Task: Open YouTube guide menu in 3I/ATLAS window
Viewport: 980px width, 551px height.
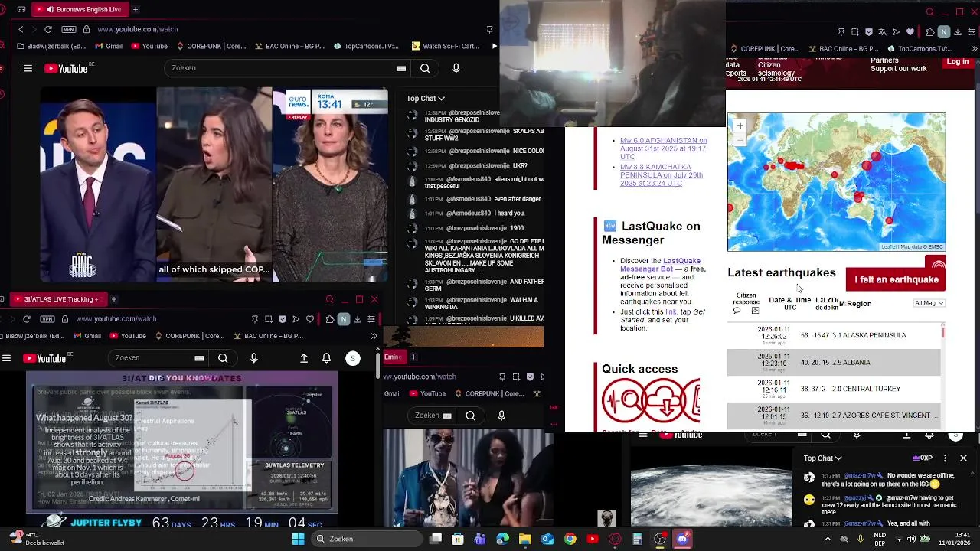Action: point(6,358)
